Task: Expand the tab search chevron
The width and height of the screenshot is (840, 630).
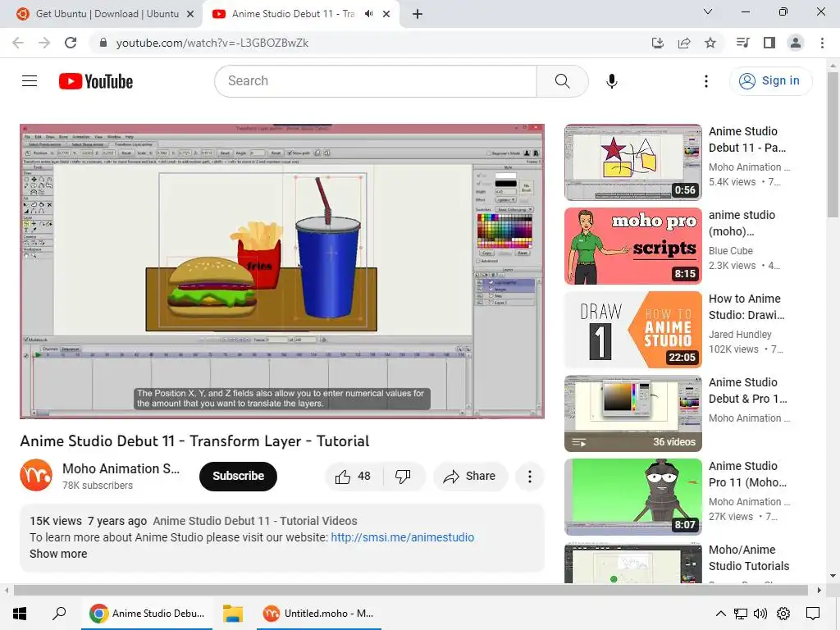Action: [x=708, y=11]
